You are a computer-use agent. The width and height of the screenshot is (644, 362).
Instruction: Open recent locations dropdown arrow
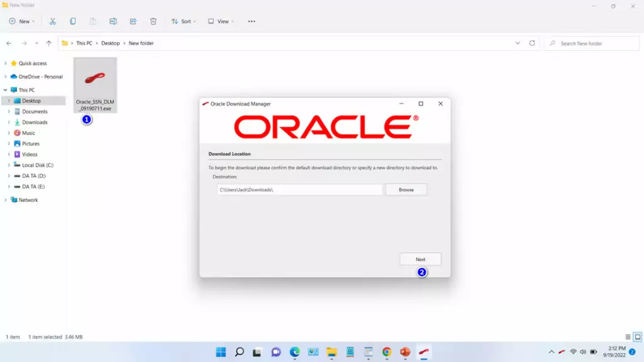point(36,43)
